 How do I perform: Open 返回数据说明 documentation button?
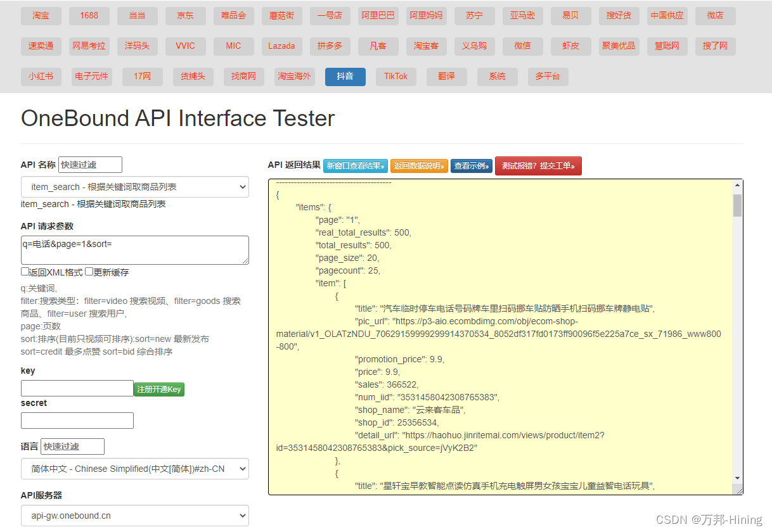(419, 166)
